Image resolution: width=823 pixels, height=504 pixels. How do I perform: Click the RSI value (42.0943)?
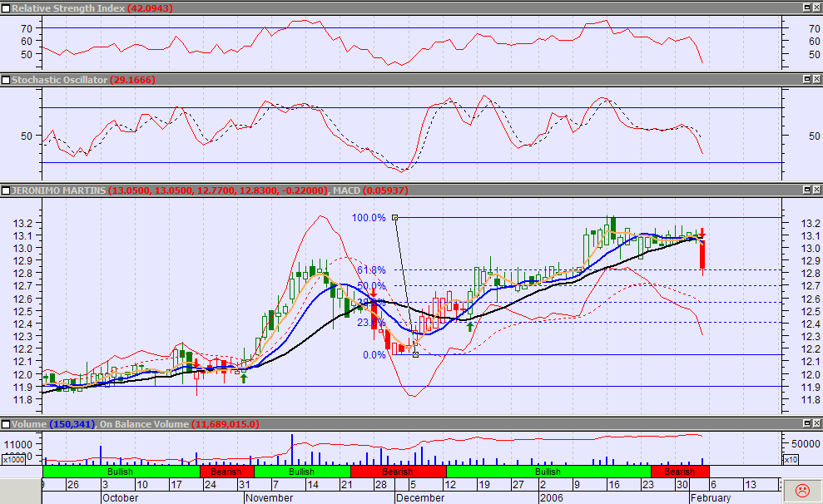pos(150,8)
